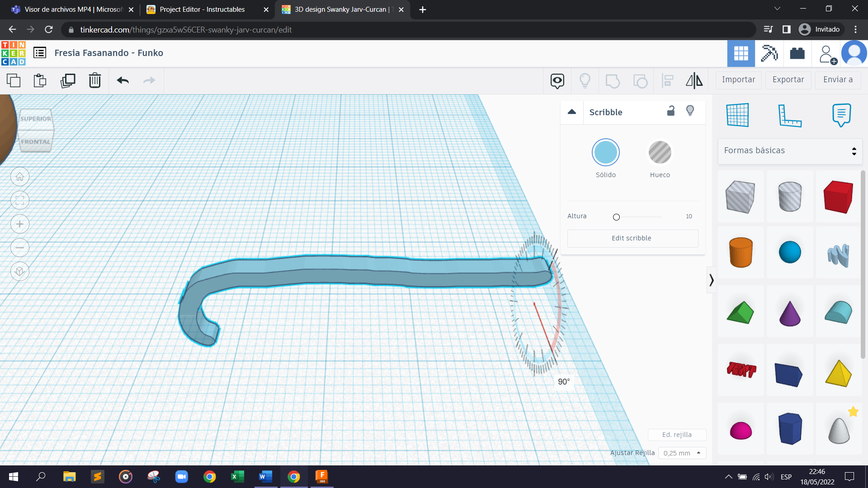This screenshot has width=868, height=488.
Task: Click the Exportar button
Action: click(x=788, y=80)
